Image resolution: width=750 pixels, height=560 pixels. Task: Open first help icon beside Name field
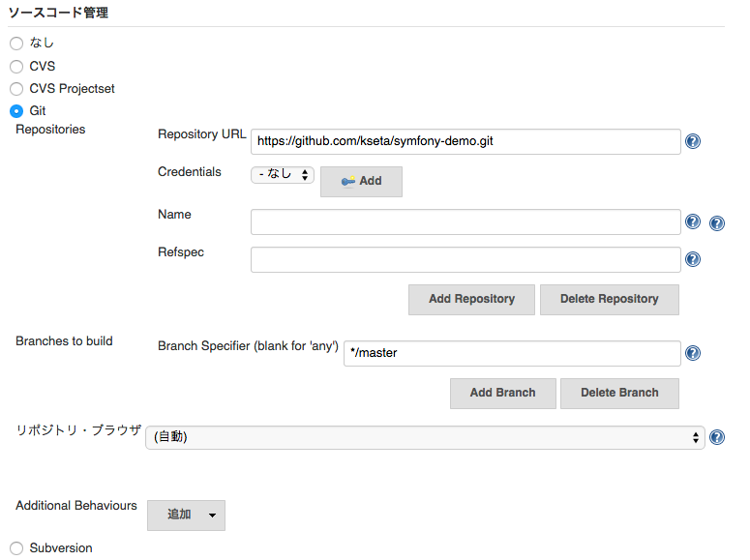click(693, 221)
